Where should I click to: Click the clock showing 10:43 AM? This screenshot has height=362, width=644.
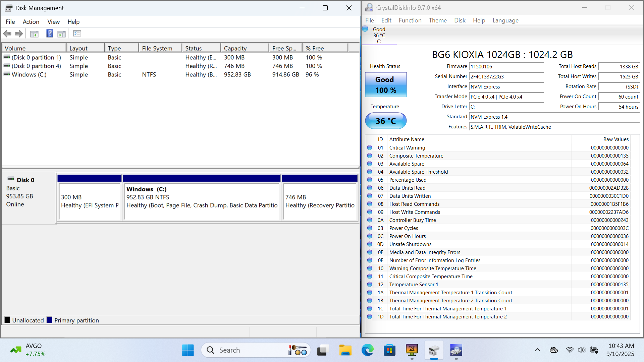[x=621, y=346]
